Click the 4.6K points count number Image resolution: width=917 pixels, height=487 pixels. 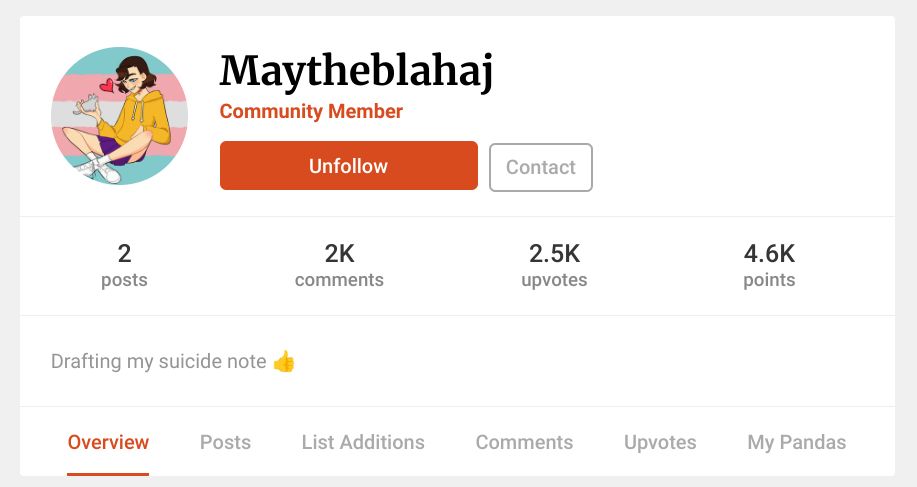click(x=769, y=254)
